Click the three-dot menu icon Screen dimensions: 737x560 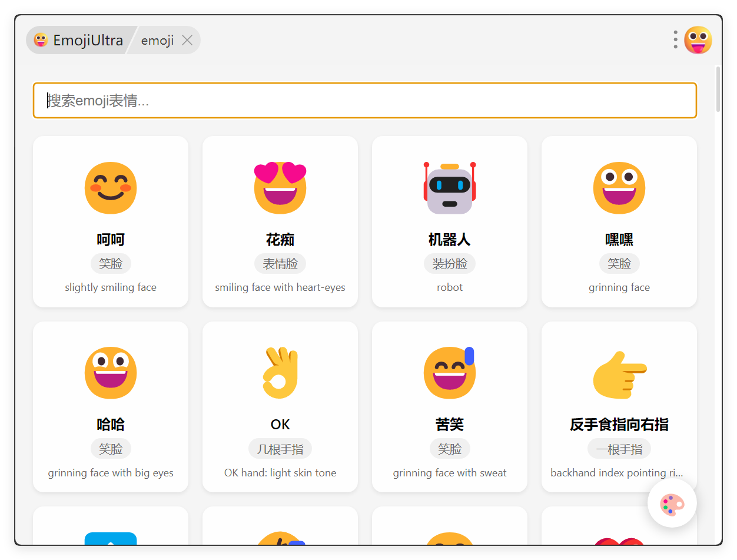(675, 40)
